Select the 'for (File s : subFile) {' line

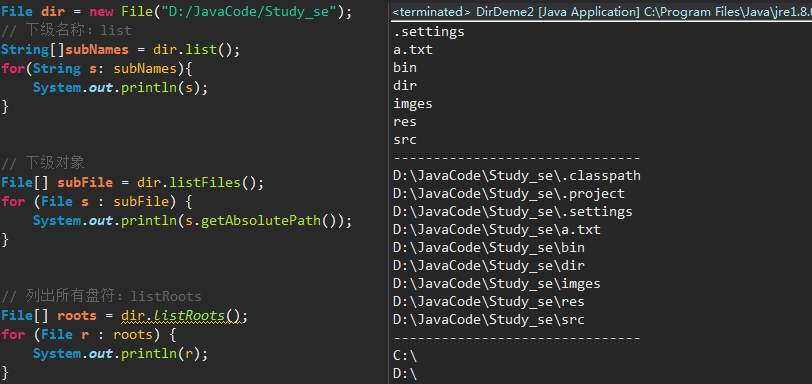97,202
